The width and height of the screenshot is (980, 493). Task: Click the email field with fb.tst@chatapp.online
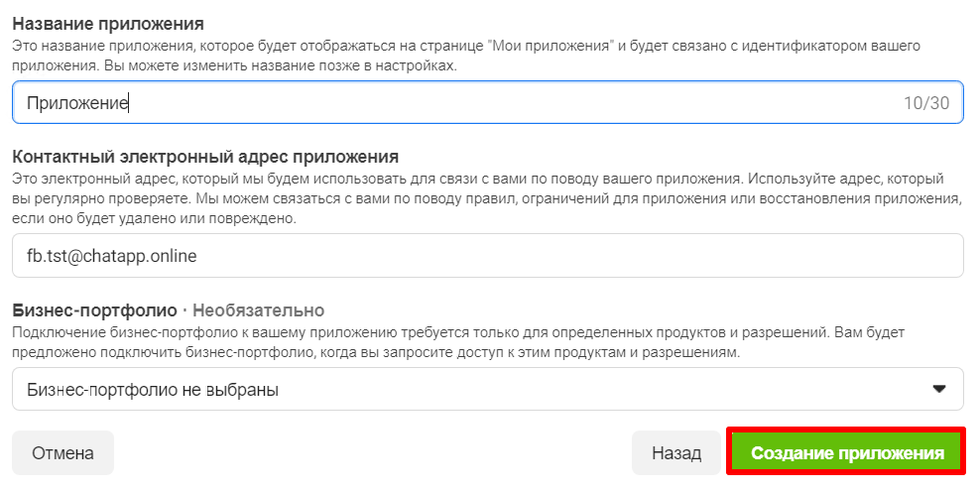[x=486, y=256]
